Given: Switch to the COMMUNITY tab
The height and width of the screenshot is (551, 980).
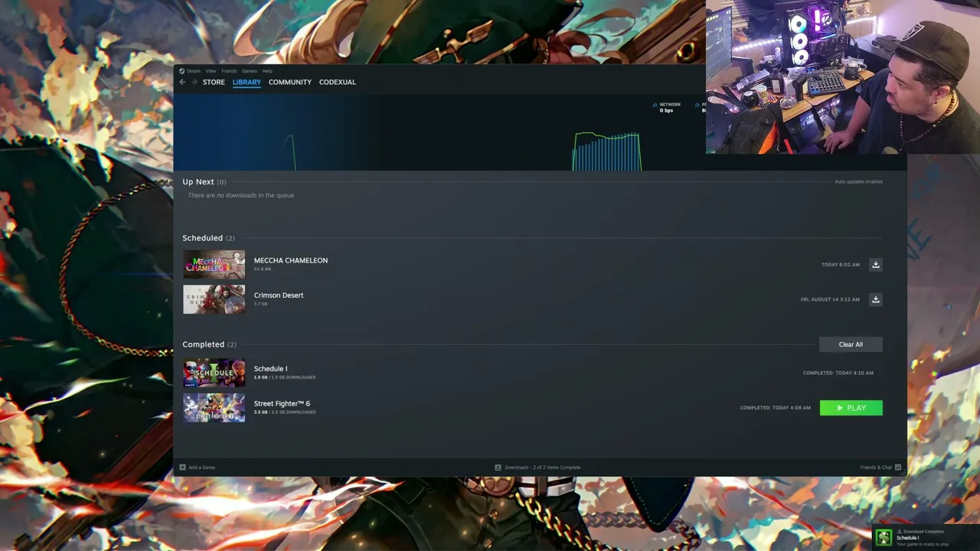Looking at the screenshot, I should point(290,82).
